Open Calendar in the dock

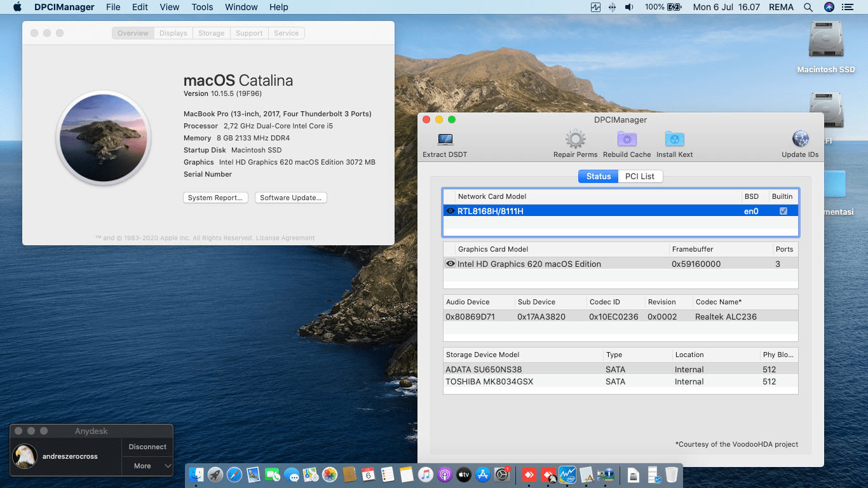(368, 474)
